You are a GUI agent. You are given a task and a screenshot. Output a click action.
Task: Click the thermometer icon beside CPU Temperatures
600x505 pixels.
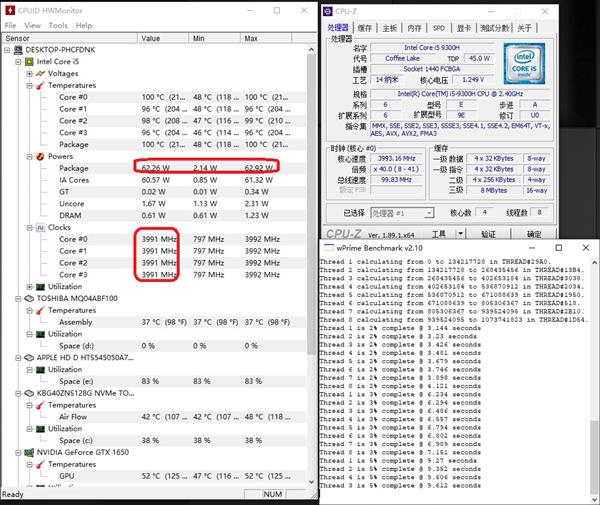coord(40,85)
